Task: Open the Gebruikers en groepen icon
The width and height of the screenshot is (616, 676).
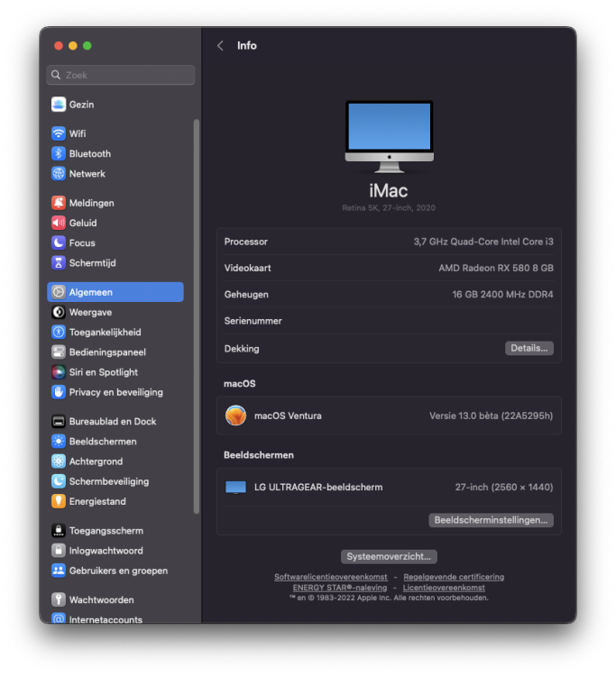Action: coord(59,571)
